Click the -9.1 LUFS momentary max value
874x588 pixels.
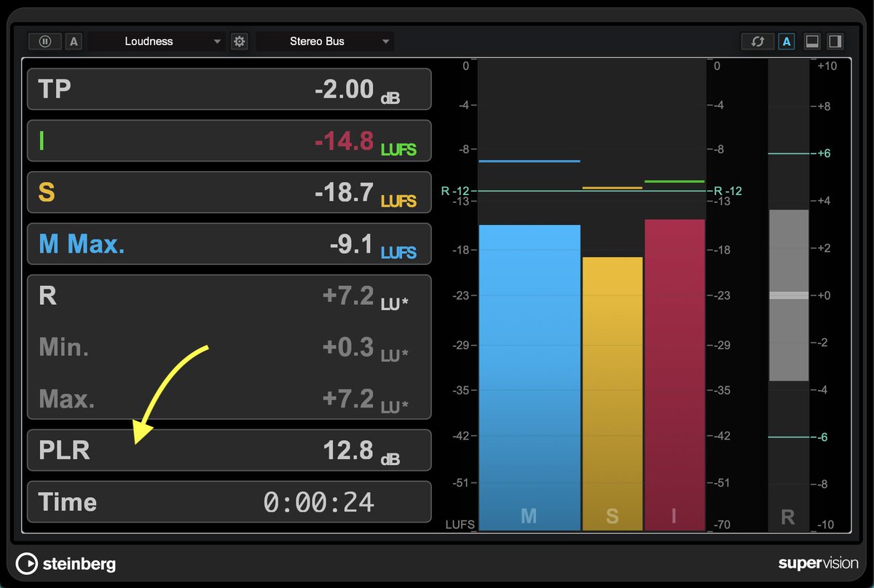tap(373, 245)
